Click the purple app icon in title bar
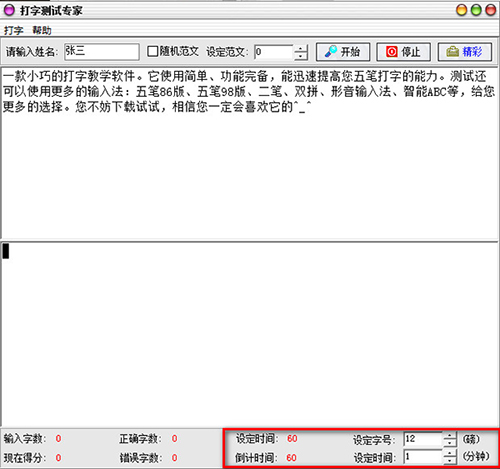 pos(9,10)
